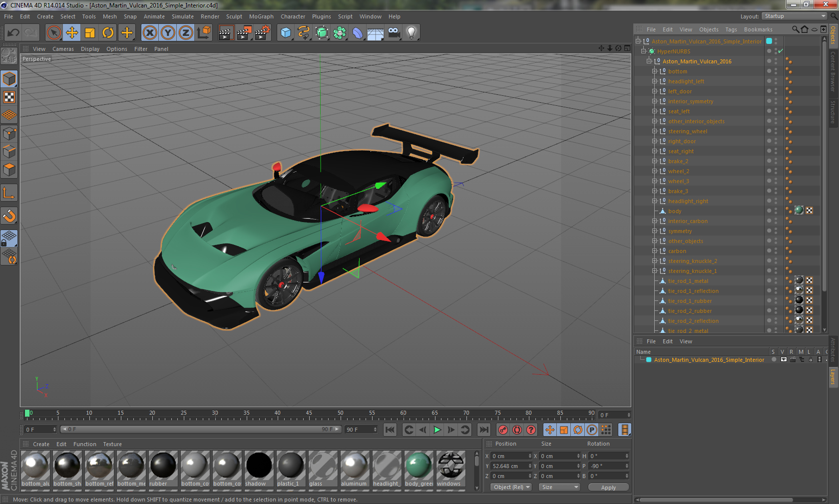Viewport: 839px width, 504px height.
Task: Click frame 45 on the timeline ruler
Action: click(x=309, y=414)
